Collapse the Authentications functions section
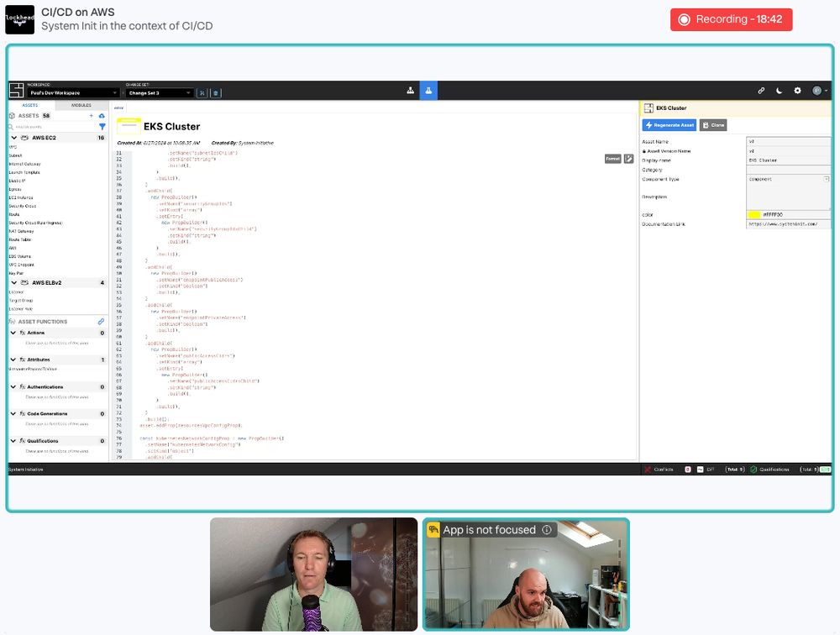The width and height of the screenshot is (840, 635). tap(13, 386)
